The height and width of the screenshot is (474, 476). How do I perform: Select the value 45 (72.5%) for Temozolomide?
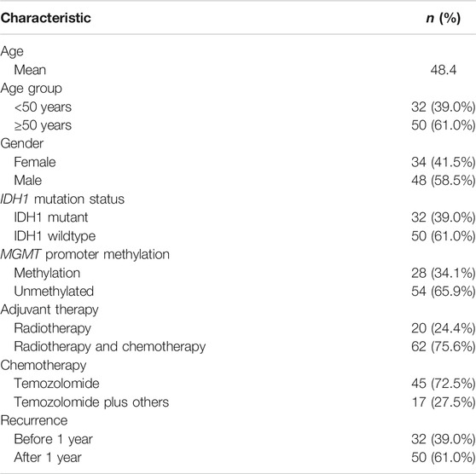444,384
